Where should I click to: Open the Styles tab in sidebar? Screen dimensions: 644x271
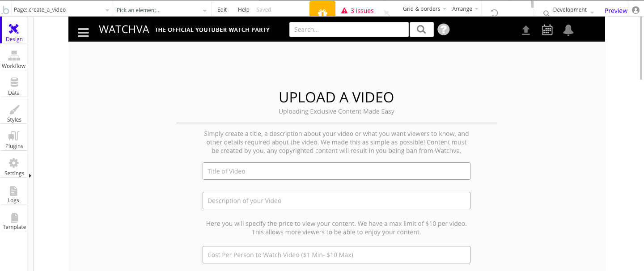(14, 113)
